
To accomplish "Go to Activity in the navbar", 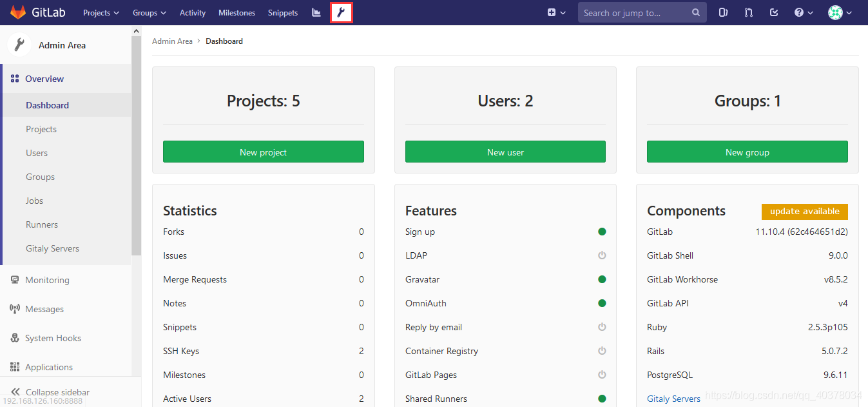I will pos(193,12).
